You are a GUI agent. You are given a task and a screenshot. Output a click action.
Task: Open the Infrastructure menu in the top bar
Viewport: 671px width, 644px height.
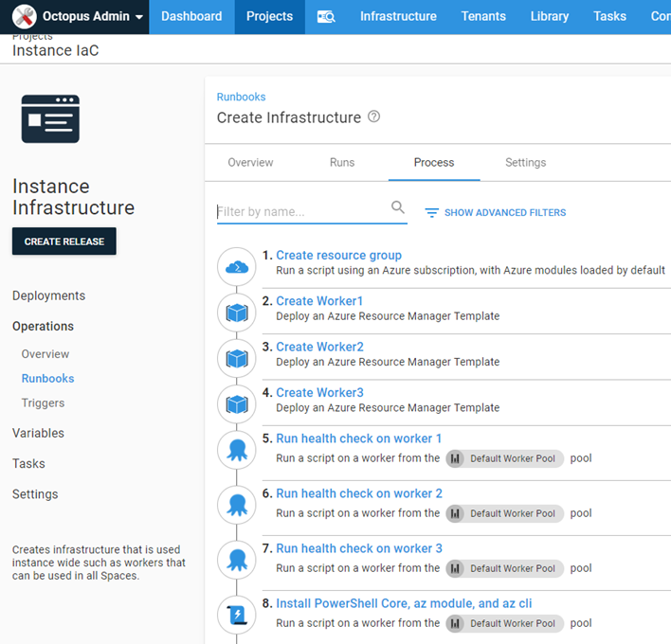pyautogui.click(x=398, y=17)
